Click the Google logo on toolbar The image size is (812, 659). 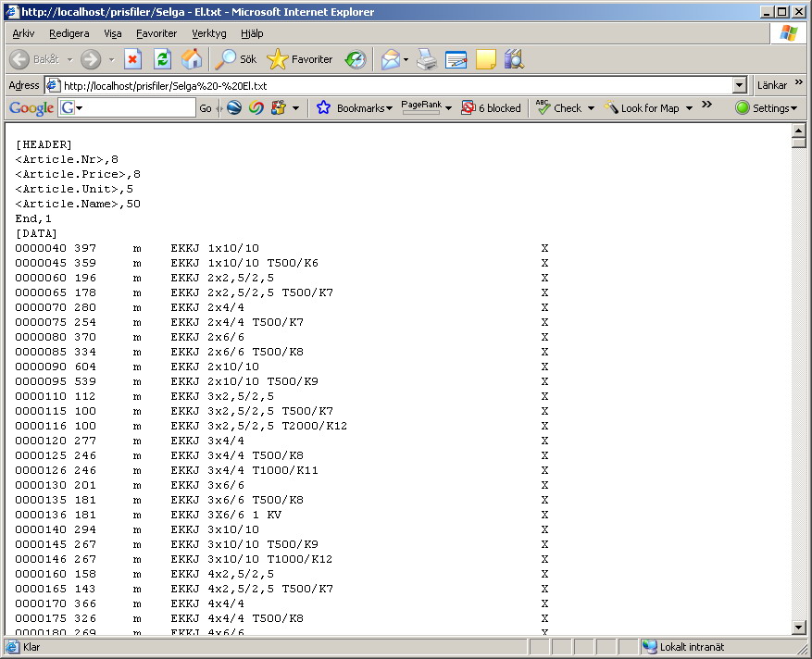click(x=31, y=108)
